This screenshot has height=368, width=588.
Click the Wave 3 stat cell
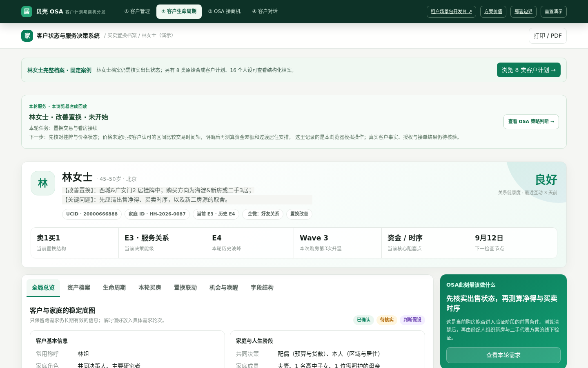[338, 243]
